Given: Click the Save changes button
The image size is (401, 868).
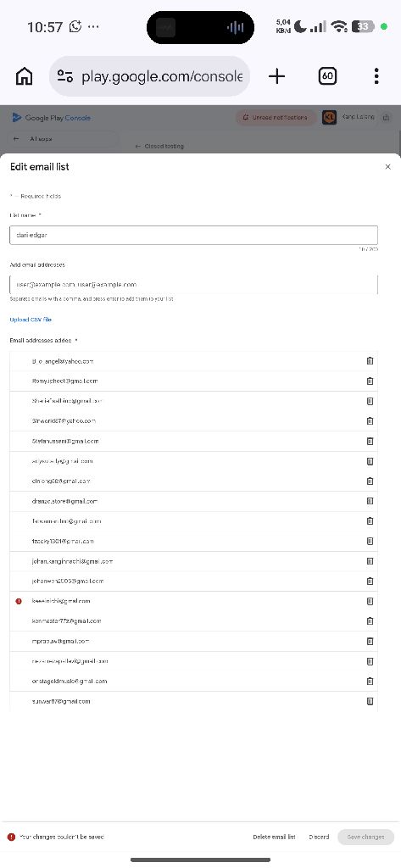Looking at the screenshot, I should (x=365, y=837).
